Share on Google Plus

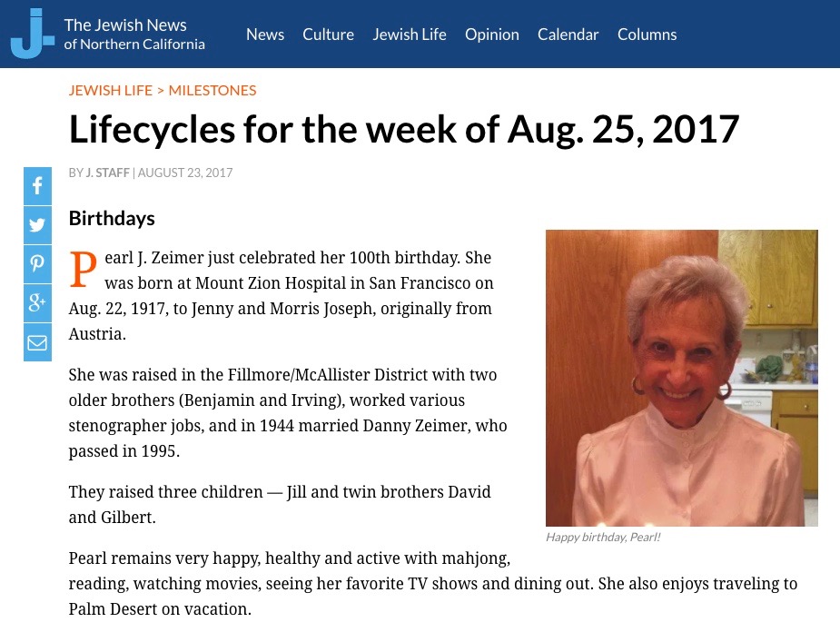point(37,303)
